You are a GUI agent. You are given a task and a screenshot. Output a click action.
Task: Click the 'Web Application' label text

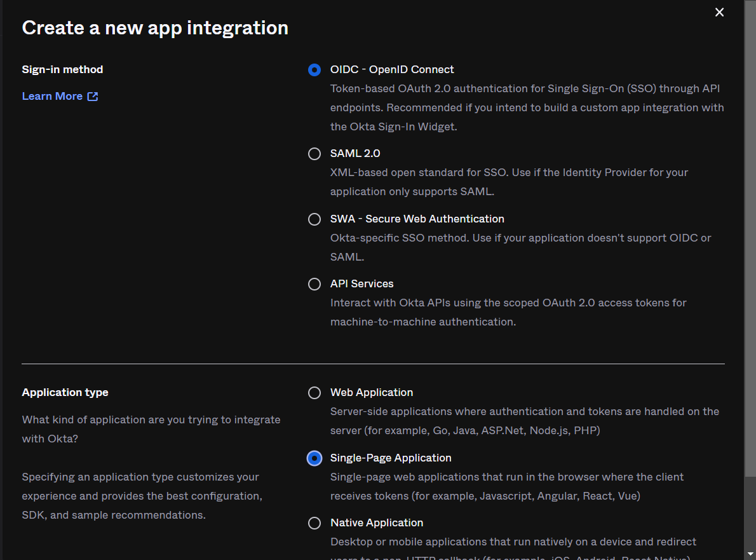[x=372, y=392]
